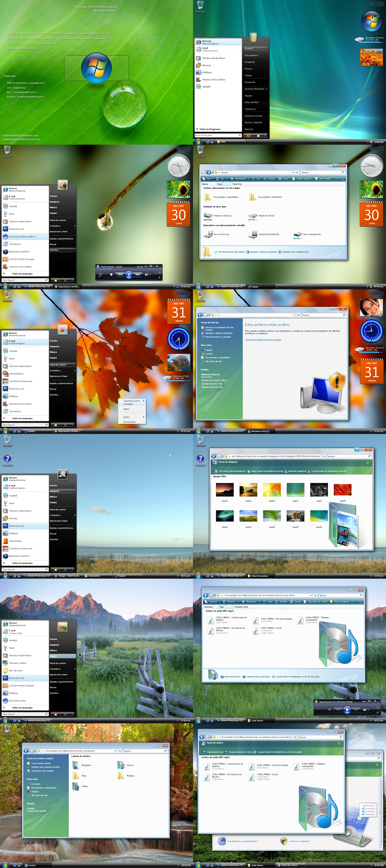Open Centro de seguridad in control panel

[294, 841]
